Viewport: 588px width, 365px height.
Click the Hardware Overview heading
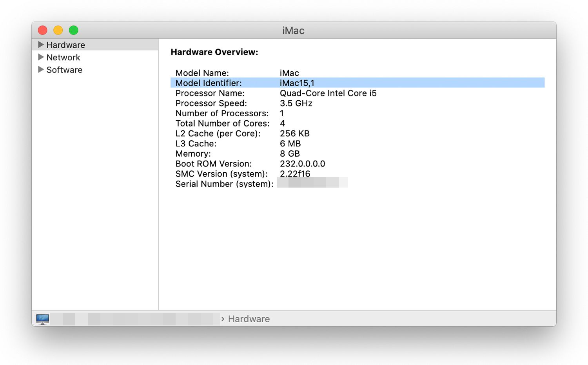pyautogui.click(x=214, y=52)
